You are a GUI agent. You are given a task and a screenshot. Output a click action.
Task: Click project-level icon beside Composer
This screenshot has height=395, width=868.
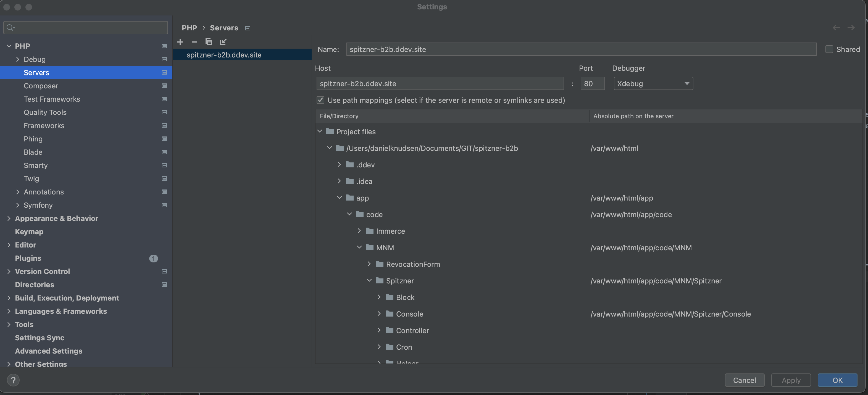pyautogui.click(x=164, y=86)
